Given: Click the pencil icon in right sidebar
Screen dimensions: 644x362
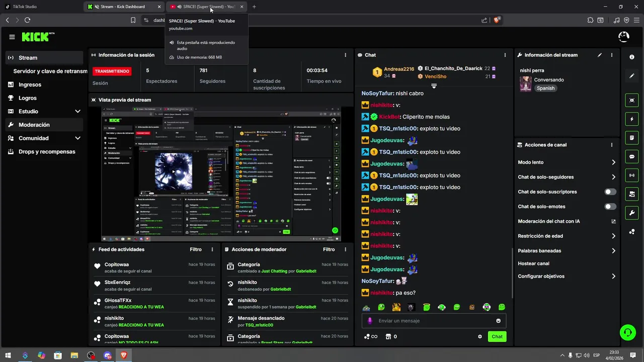Looking at the screenshot, I should click(632, 76).
